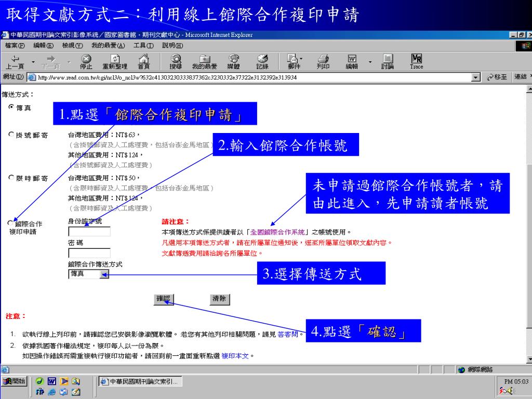Expand the 編輯 edit dropdown arrow
The image size is (532, 399).
(370, 62)
